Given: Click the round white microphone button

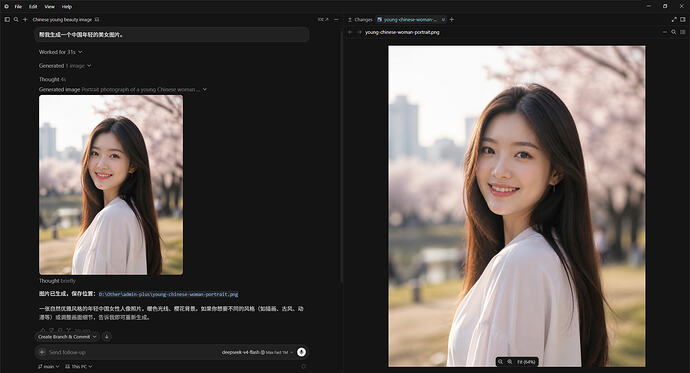Looking at the screenshot, I should click(301, 352).
